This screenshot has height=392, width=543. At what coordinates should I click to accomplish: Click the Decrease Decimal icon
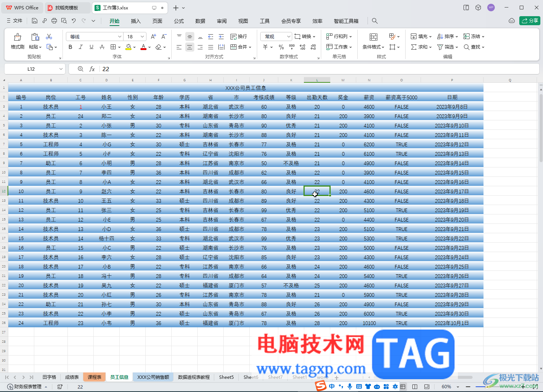point(313,47)
